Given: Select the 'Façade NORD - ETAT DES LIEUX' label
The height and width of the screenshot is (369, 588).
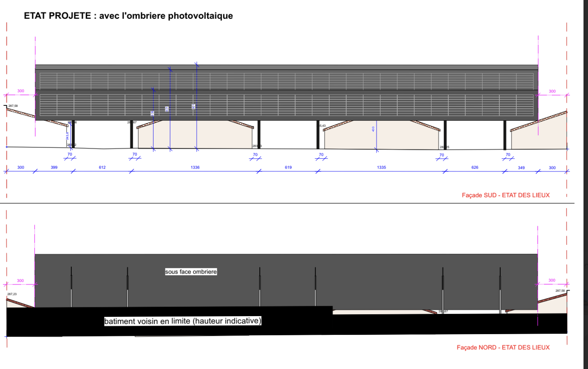Looking at the screenshot, I should pos(503,347).
